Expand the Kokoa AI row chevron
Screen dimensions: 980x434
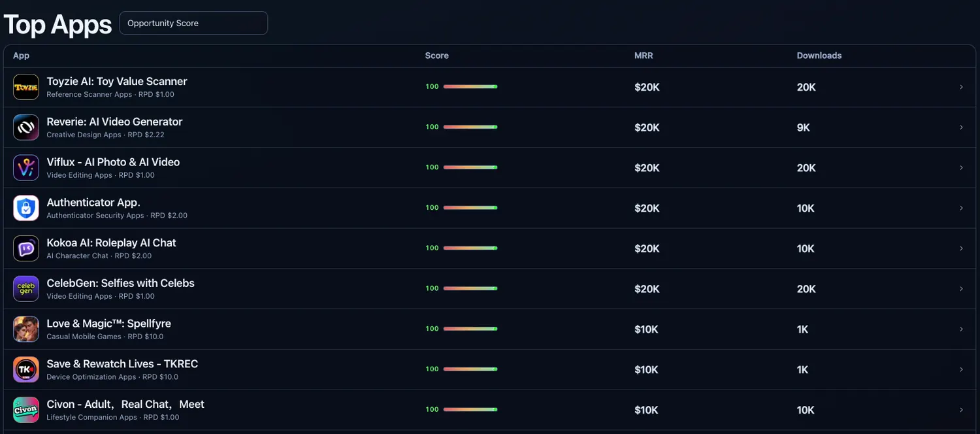click(961, 248)
